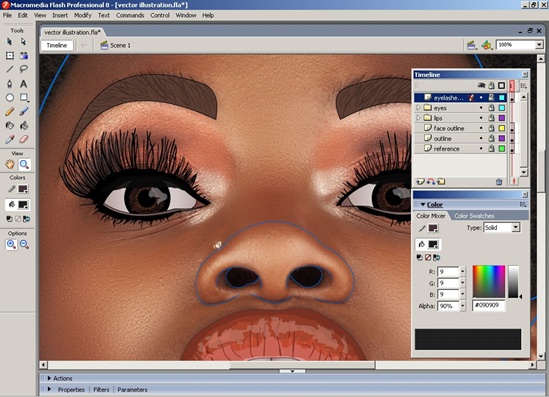This screenshot has height=397, width=549.
Task: Select the Pen tool
Action: click(x=9, y=84)
